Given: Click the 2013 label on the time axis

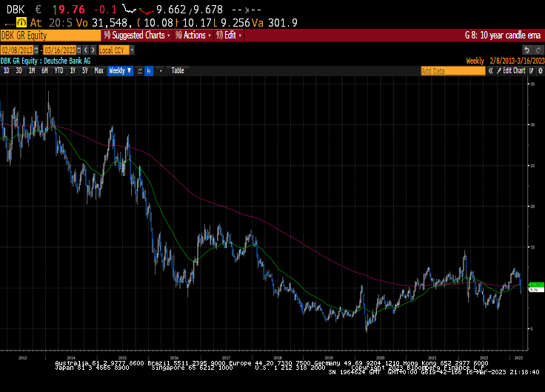Looking at the screenshot, I should (x=23, y=358).
